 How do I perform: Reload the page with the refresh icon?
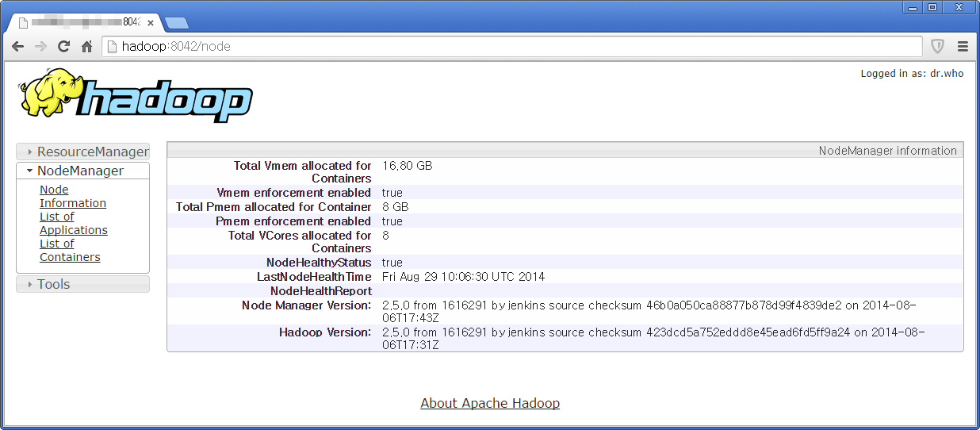[64, 47]
